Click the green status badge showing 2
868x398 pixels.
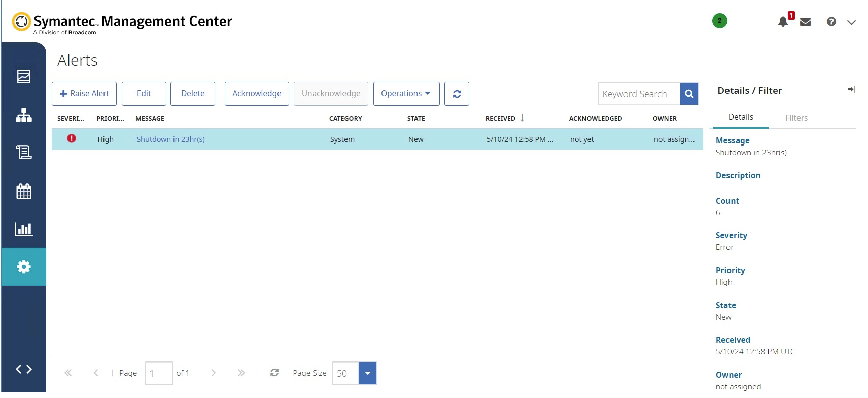(x=719, y=21)
